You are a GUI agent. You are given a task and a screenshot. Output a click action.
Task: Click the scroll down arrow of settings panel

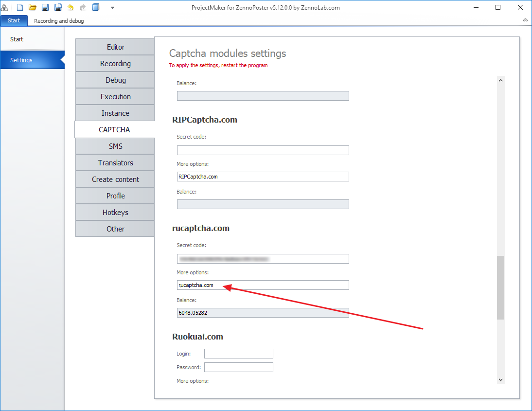tap(501, 380)
